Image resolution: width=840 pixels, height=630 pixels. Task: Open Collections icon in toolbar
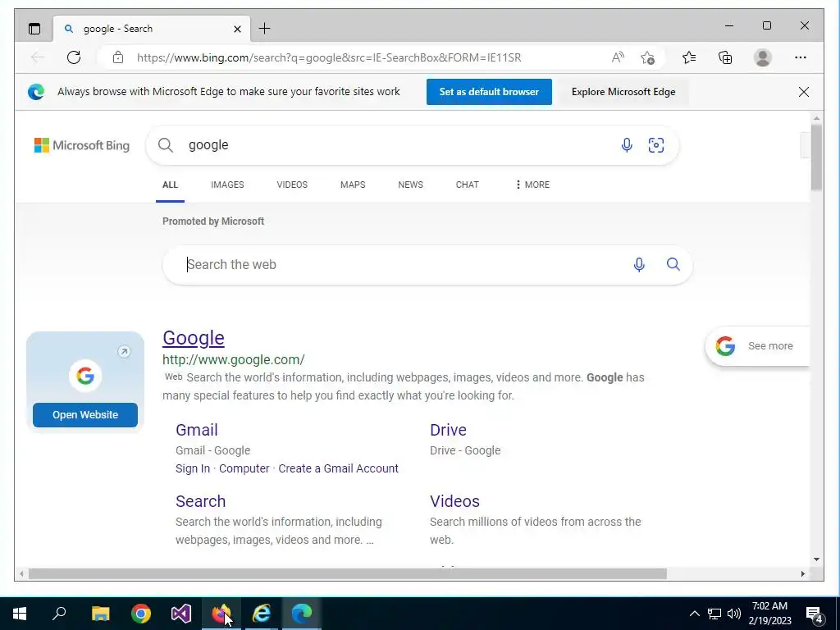(725, 57)
